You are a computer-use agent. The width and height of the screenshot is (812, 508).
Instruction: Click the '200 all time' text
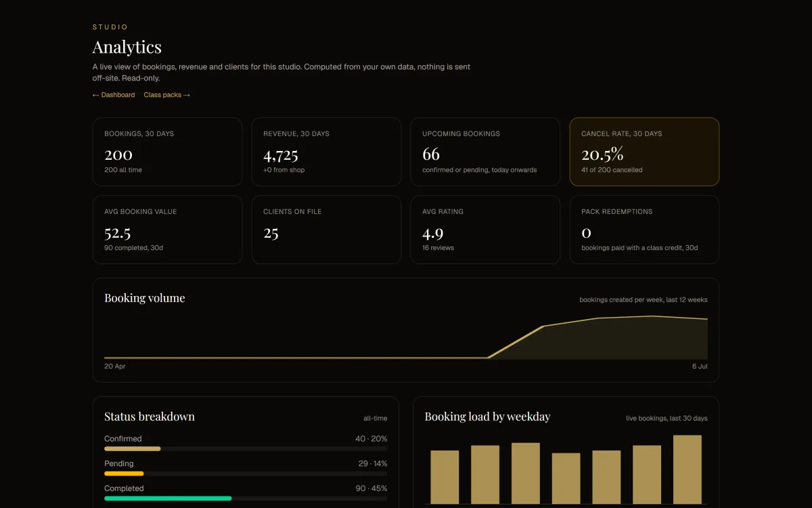pyautogui.click(x=123, y=170)
